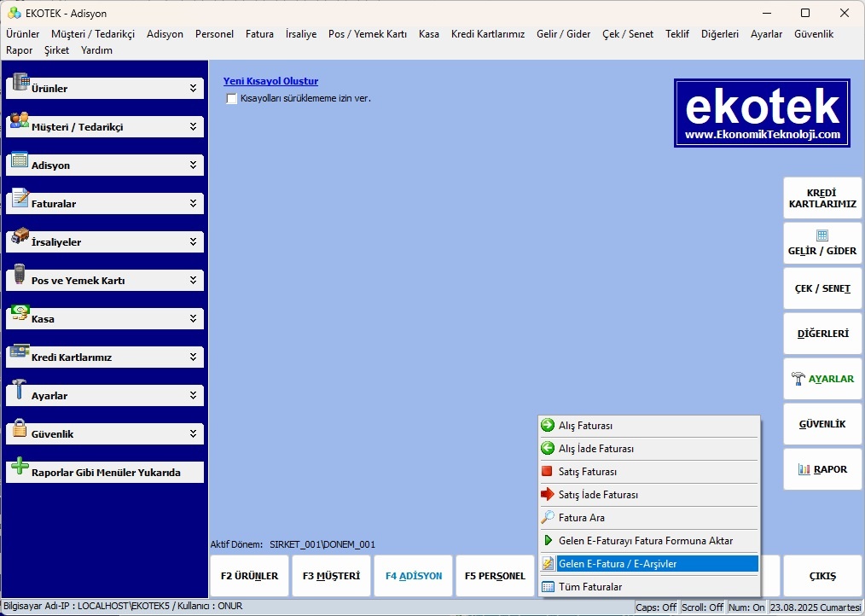The height and width of the screenshot is (616, 865).
Task: Click the RAPOR button with chart icon
Action: 822,469
